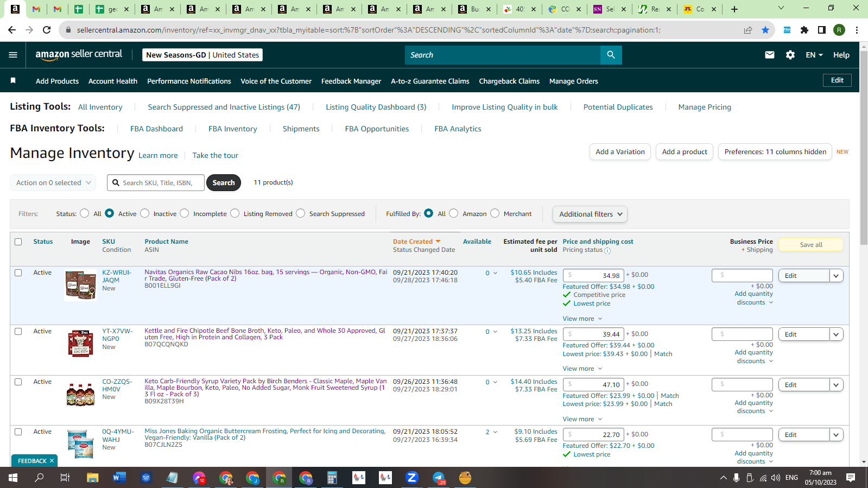Open the EN language dropdown
Image resolution: width=868 pixels, height=488 pixels.
click(x=814, y=55)
